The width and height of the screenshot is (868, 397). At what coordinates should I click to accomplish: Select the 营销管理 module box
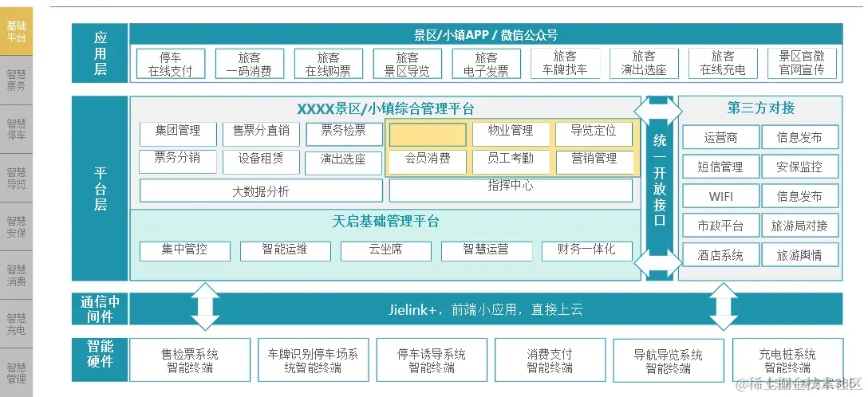(594, 162)
